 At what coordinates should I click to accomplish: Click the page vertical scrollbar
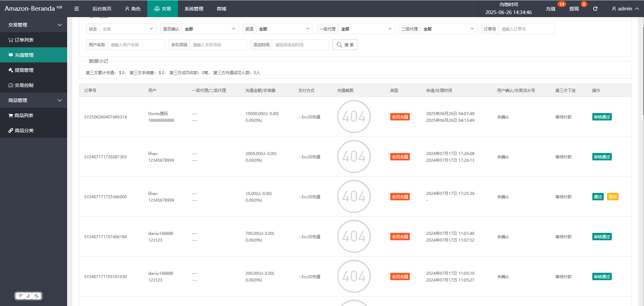(x=643, y=70)
